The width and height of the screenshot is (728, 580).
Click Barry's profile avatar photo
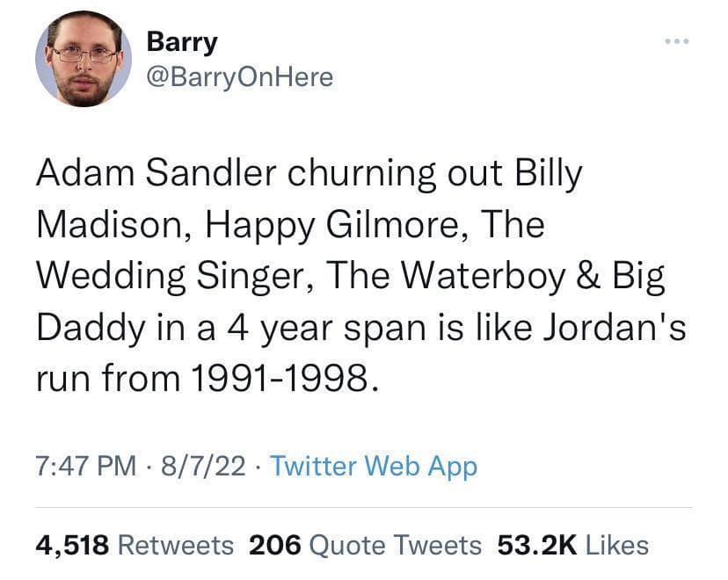pyautogui.click(x=84, y=60)
